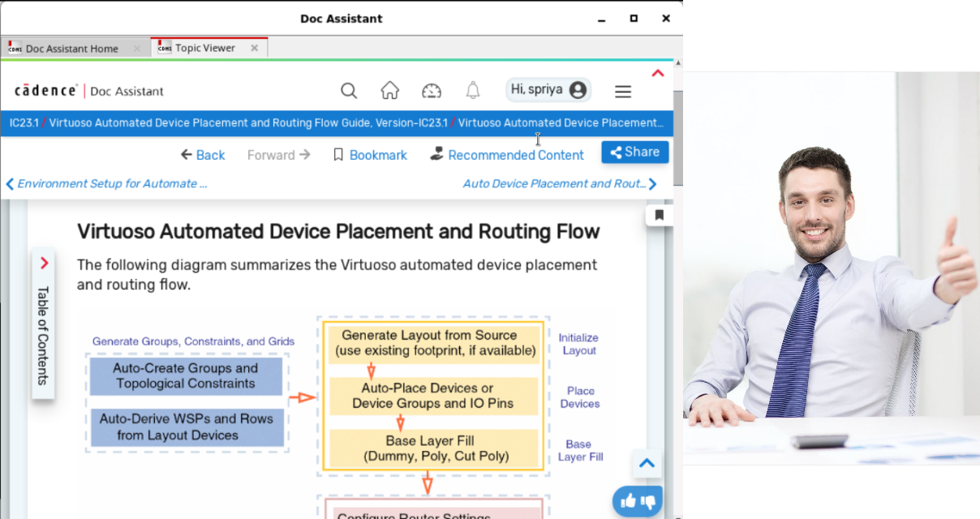The width and height of the screenshot is (980, 519).
Task: Click the scroll-to-top chevron
Action: pos(647,463)
